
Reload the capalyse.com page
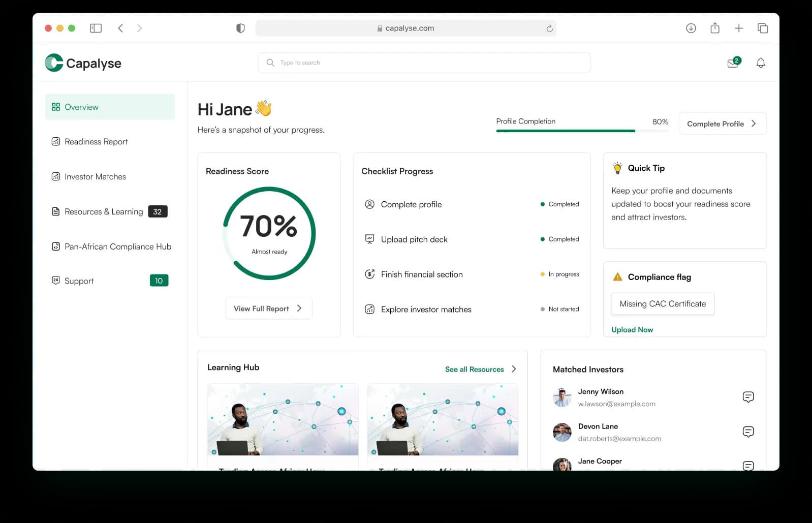(549, 28)
